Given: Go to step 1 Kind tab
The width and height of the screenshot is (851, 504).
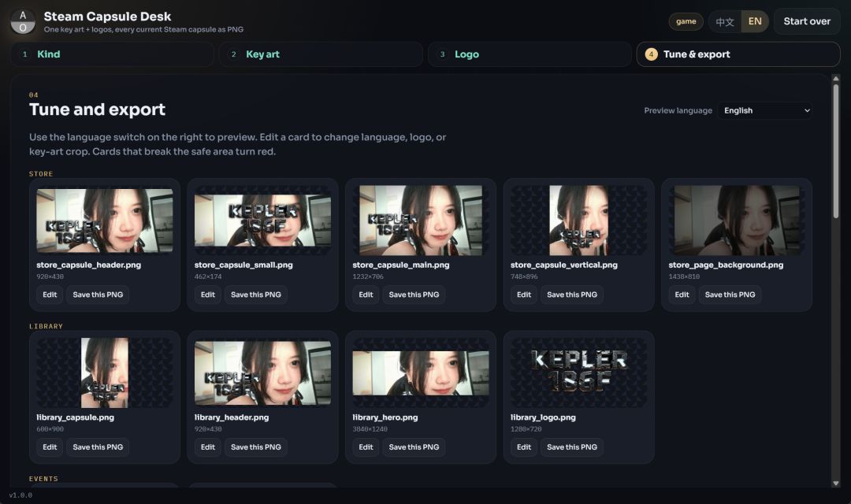Looking at the screenshot, I should (113, 54).
